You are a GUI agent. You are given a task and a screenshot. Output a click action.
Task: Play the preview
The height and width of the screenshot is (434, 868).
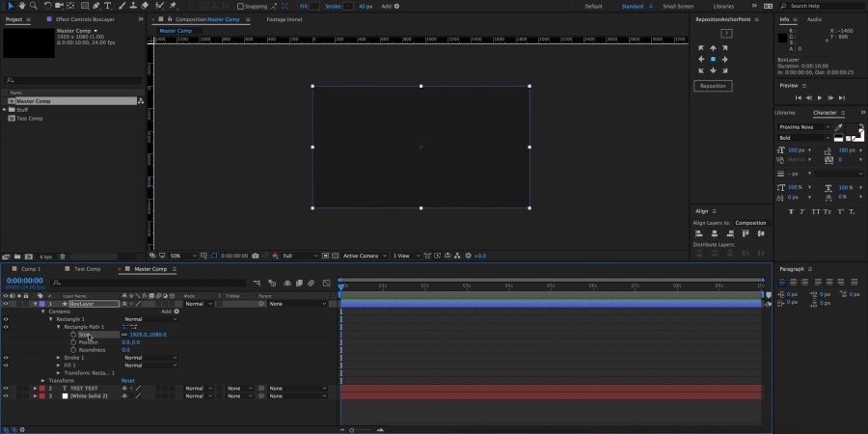(820, 98)
